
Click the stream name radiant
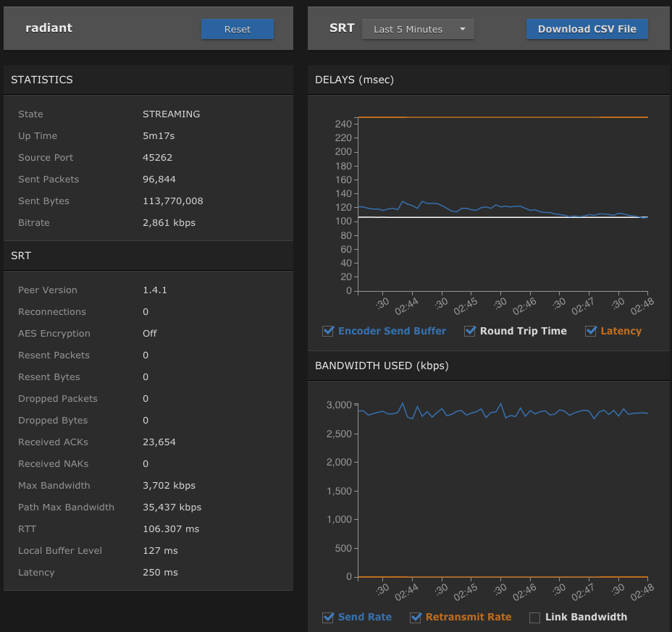(49, 28)
